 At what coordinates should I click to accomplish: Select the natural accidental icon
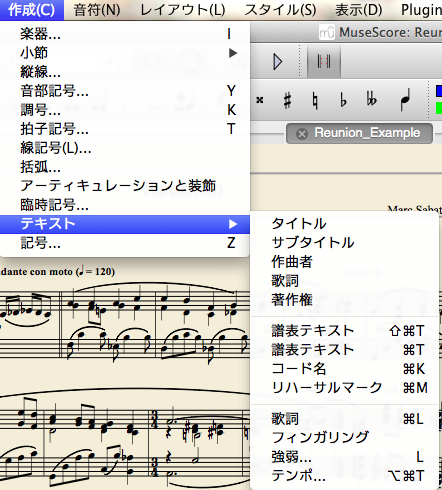315,100
